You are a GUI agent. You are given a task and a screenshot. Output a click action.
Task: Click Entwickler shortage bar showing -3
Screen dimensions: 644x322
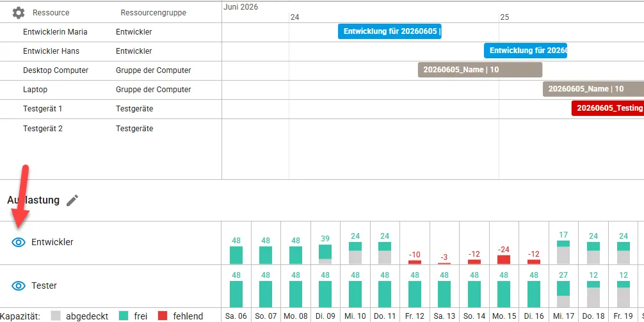444,263
